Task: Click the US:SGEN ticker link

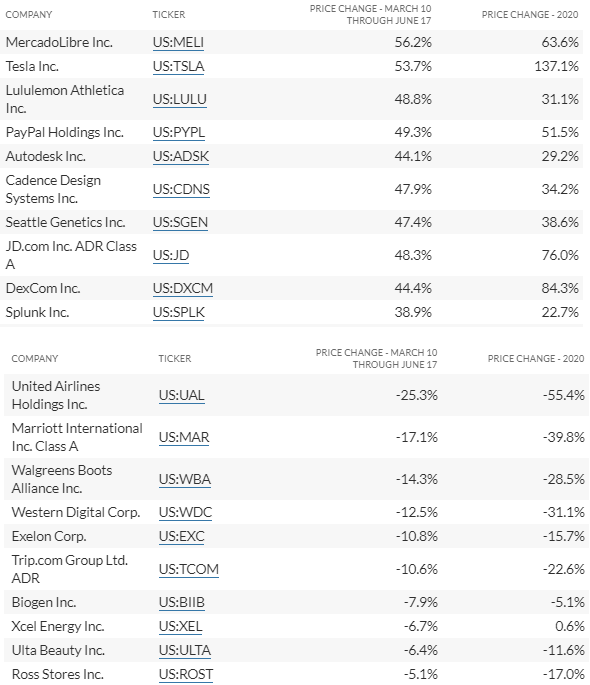Action: 180,222
